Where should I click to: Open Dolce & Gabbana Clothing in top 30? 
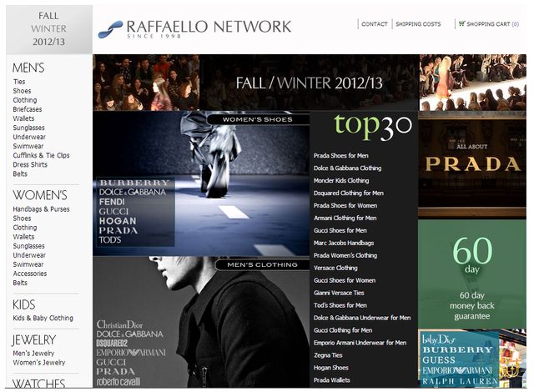coord(347,168)
